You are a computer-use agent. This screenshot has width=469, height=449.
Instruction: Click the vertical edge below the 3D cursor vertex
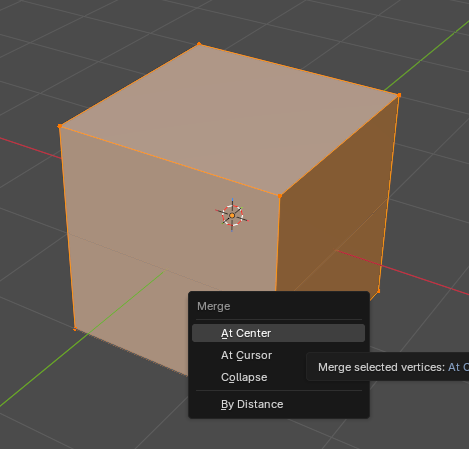coord(278,243)
